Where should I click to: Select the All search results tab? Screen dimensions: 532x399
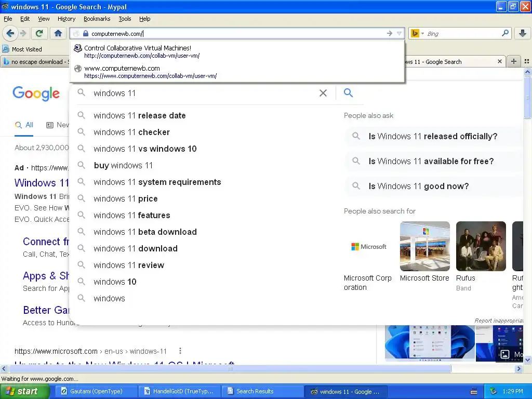24,125
